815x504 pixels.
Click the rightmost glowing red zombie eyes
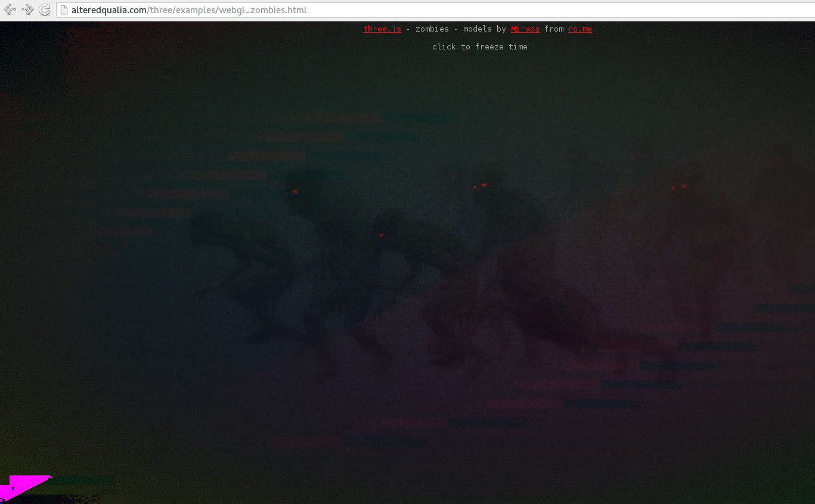(679, 187)
